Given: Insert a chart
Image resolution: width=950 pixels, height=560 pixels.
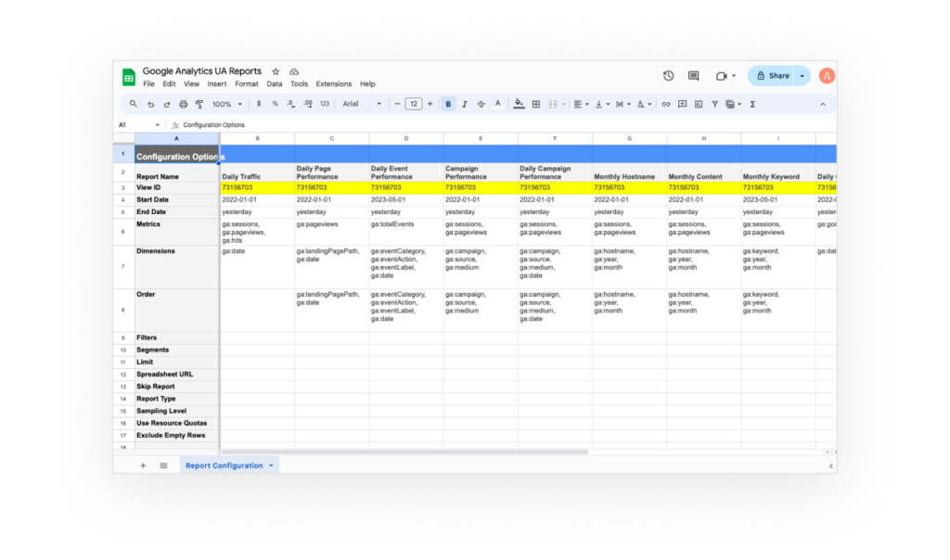Looking at the screenshot, I should (699, 104).
